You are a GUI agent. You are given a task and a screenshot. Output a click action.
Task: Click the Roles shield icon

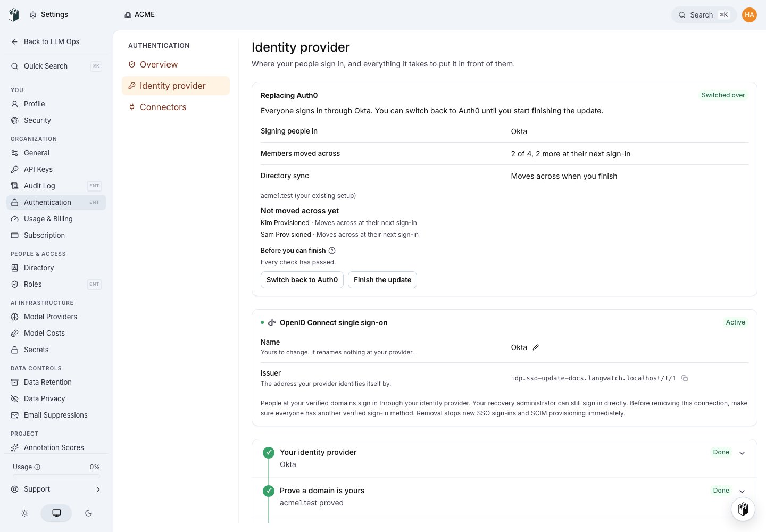coord(15,284)
